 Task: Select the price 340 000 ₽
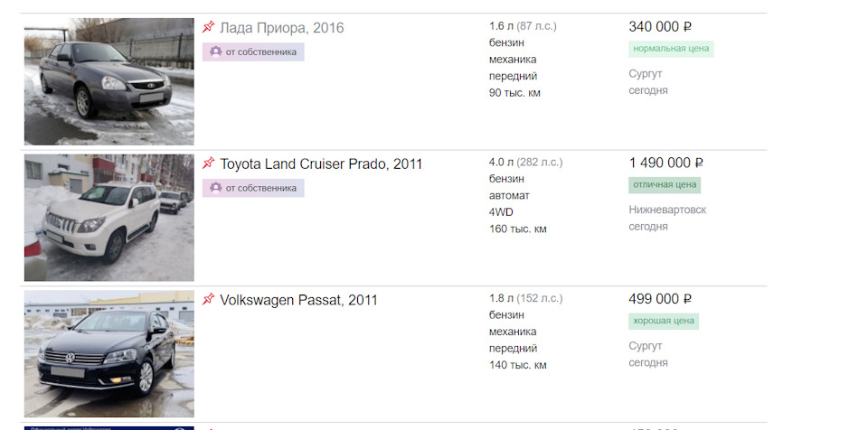click(x=660, y=26)
